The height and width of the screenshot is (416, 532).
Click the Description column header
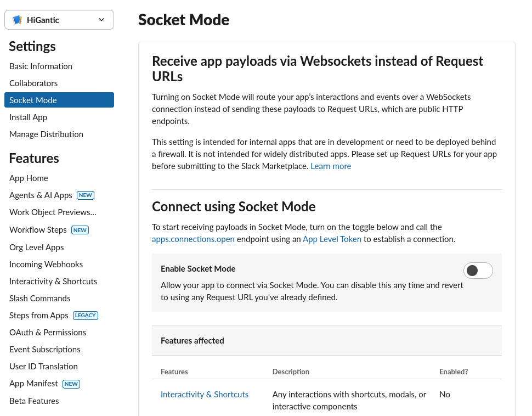tap(291, 372)
